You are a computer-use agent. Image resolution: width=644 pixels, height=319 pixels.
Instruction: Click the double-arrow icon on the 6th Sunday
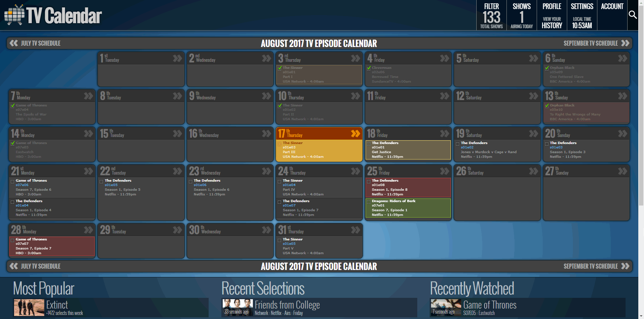pos(623,58)
